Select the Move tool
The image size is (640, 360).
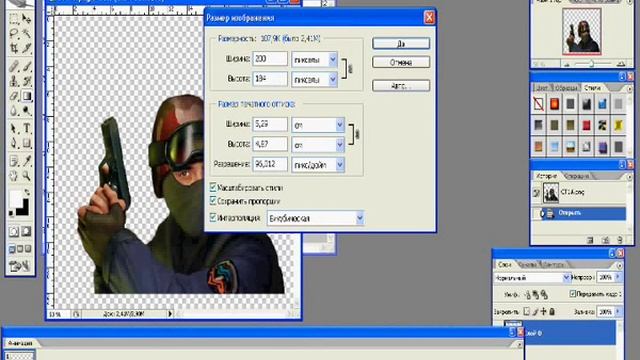click(x=27, y=19)
